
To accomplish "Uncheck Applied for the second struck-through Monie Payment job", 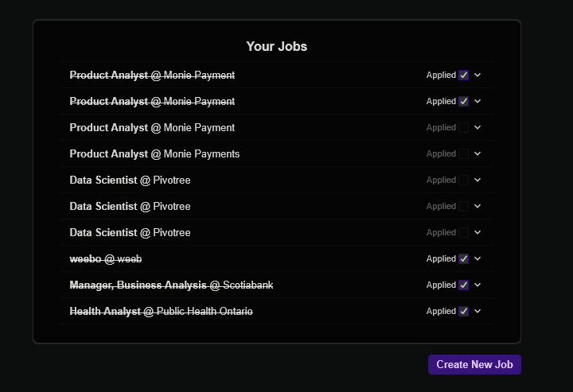I will 463,102.
